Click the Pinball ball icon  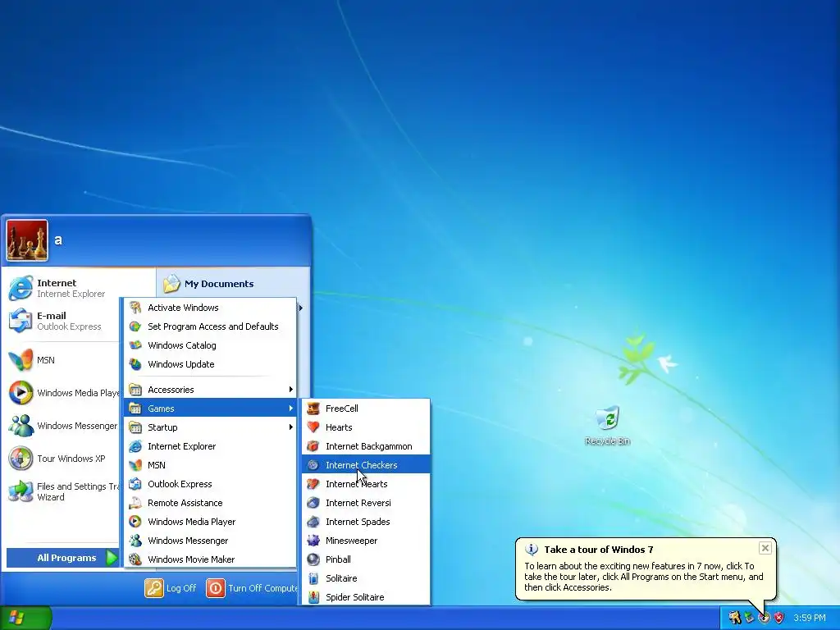point(313,559)
